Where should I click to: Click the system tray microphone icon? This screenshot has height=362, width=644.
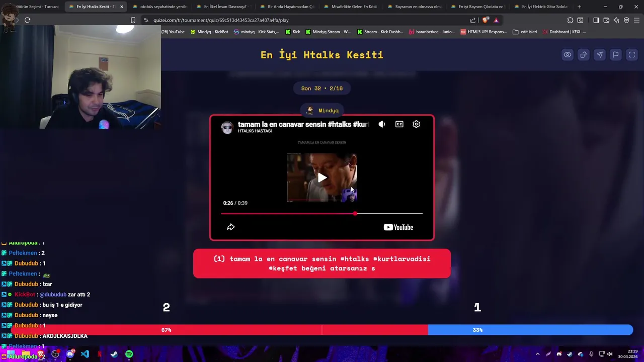point(591,354)
